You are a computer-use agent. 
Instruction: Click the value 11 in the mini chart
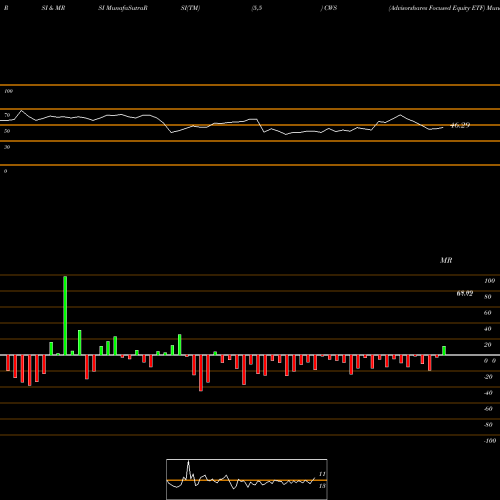pos(322,474)
